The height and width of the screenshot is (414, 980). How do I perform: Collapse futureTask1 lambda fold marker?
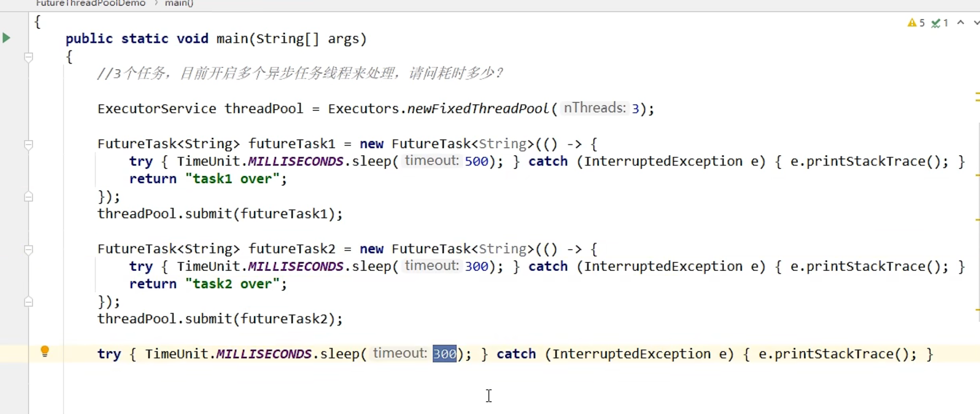(x=29, y=144)
